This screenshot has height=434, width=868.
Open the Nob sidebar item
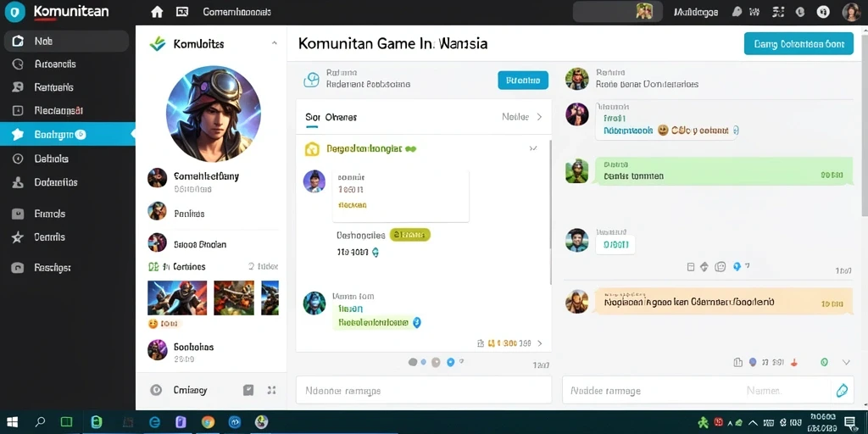[x=66, y=41]
